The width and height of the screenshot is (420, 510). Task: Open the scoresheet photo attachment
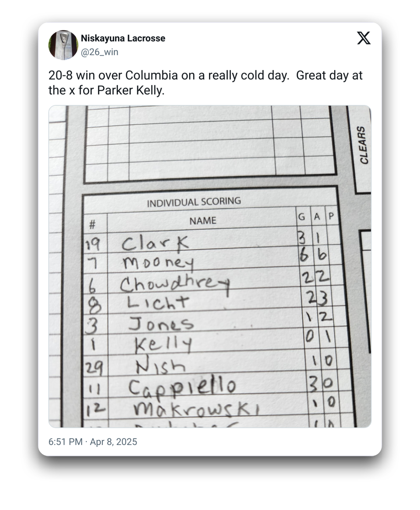(x=210, y=266)
